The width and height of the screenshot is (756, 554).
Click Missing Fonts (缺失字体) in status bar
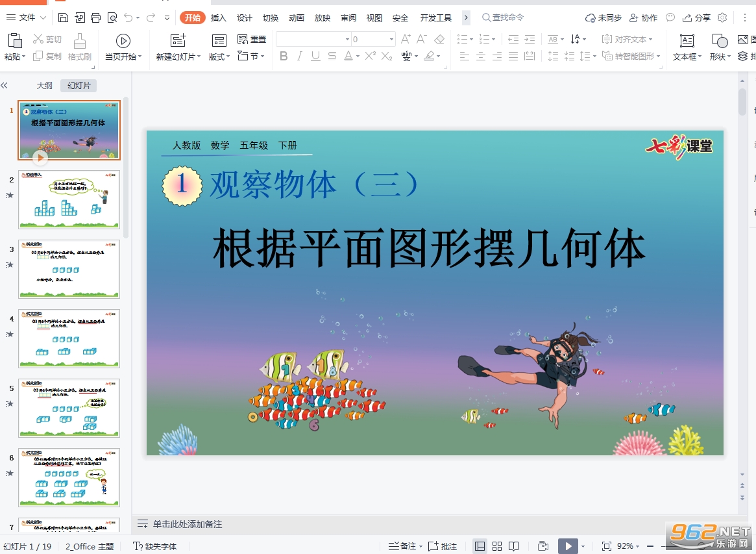154,546
